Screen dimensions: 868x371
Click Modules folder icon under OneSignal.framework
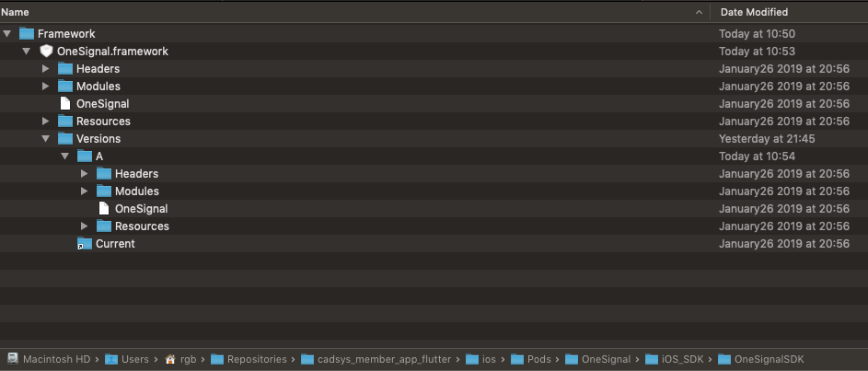point(65,87)
